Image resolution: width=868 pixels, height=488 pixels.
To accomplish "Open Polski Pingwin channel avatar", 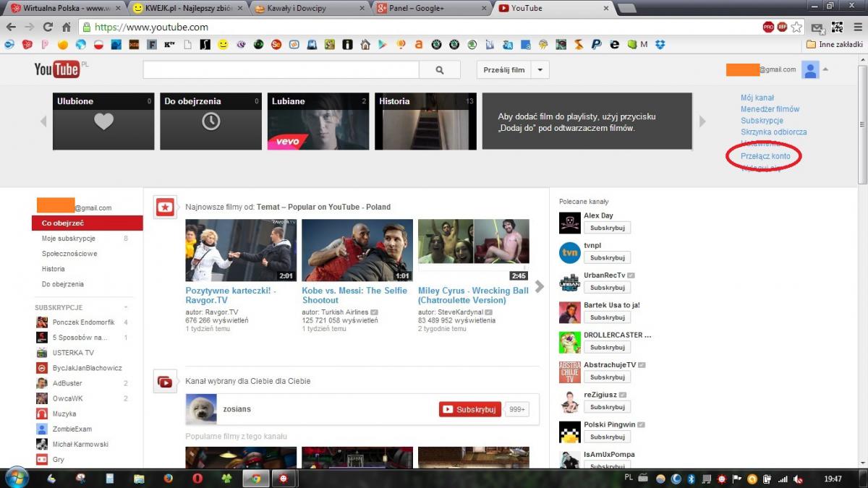I will click(570, 432).
